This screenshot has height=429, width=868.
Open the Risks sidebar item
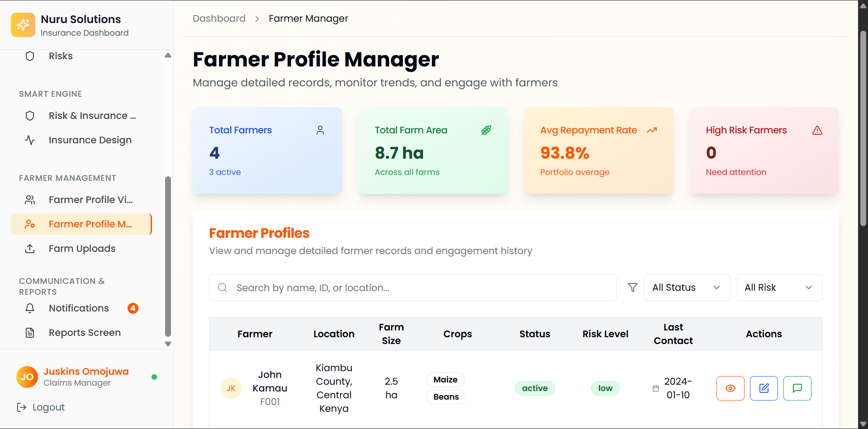[x=81, y=56]
